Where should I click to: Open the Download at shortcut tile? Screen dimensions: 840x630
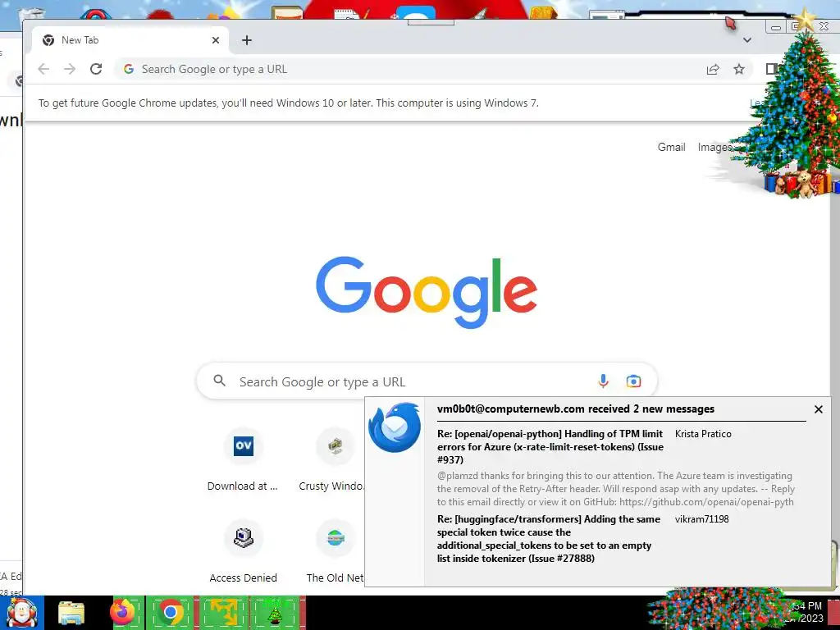coord(243,459)
